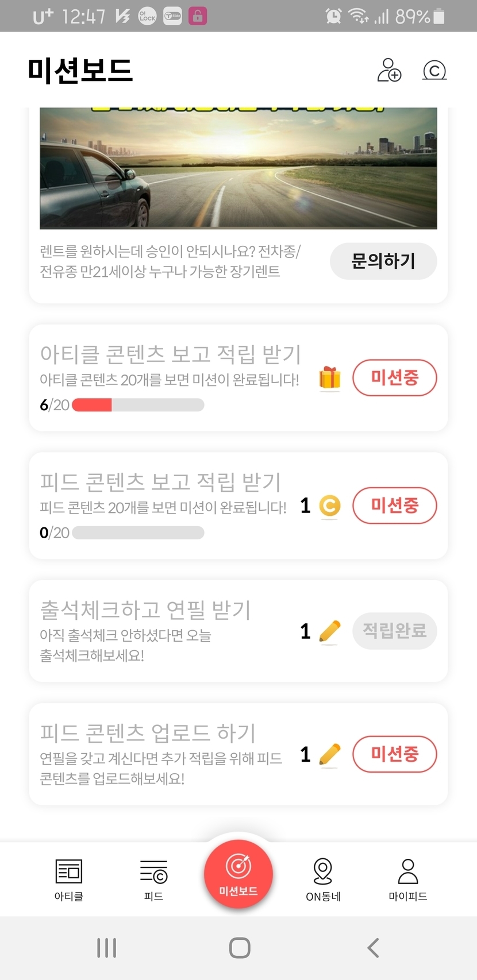This screenshot has width=477, height=980.
Task: Open the 아티클 tab
Action: coord(69,879)
